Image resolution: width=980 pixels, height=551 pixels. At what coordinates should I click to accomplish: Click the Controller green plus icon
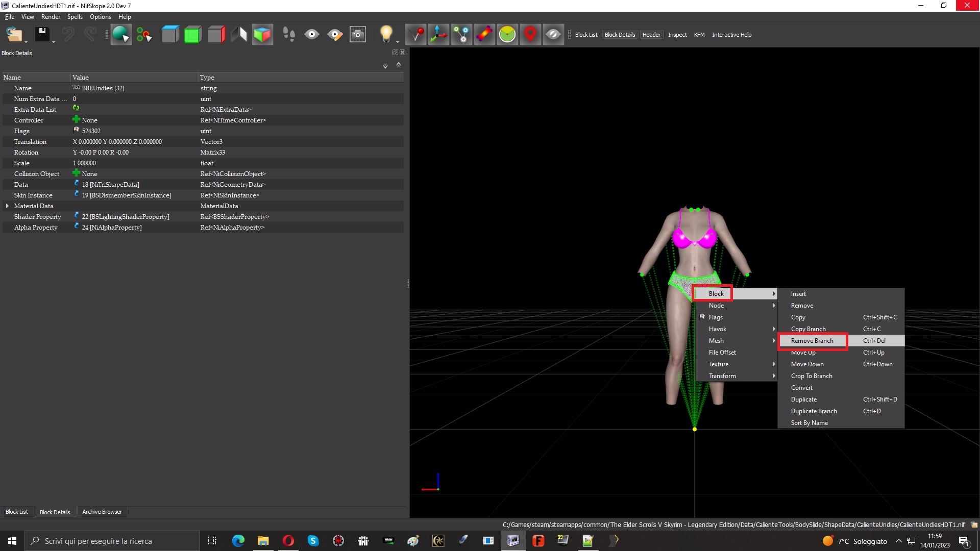[x=76, y=119]
